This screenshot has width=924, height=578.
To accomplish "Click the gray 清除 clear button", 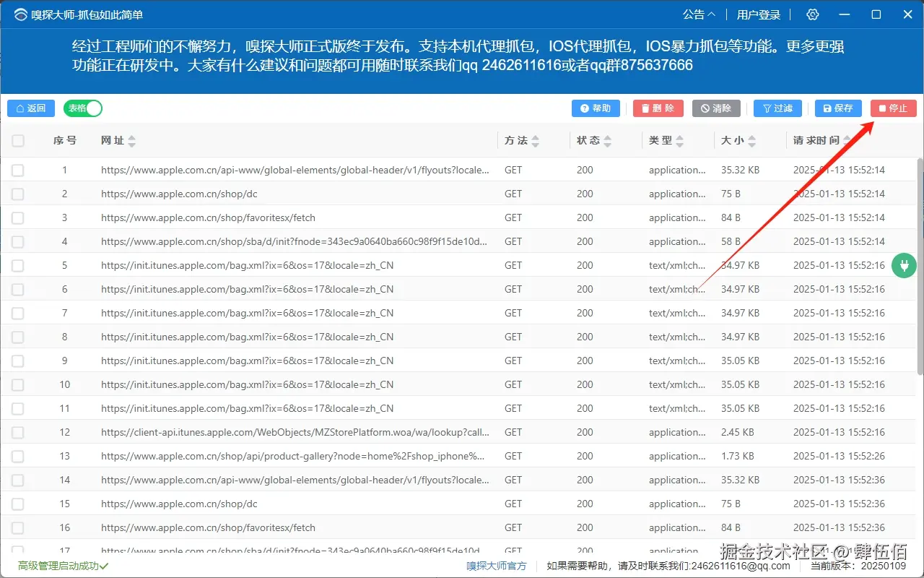I will pyautogui.click(x=715, y=108).
